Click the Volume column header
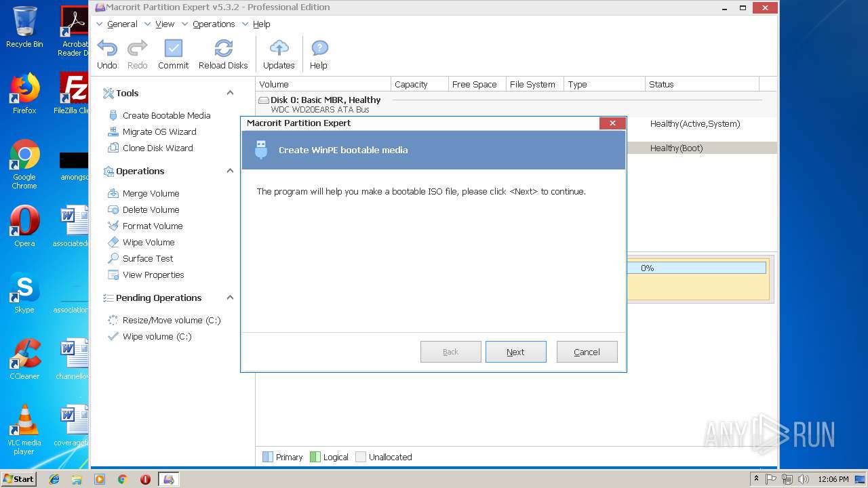868x488 pixels. pyautogui.click(x=323, y=84)
